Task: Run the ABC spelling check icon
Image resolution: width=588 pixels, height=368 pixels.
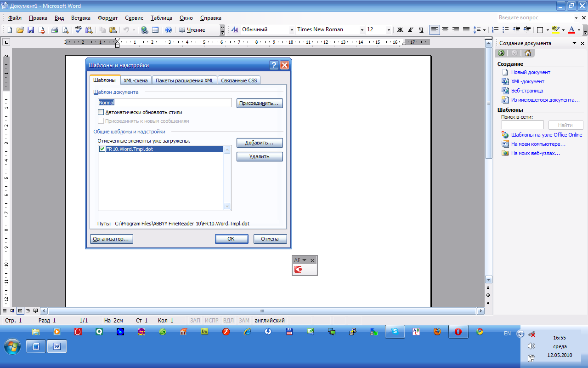Action: point(78,30)
